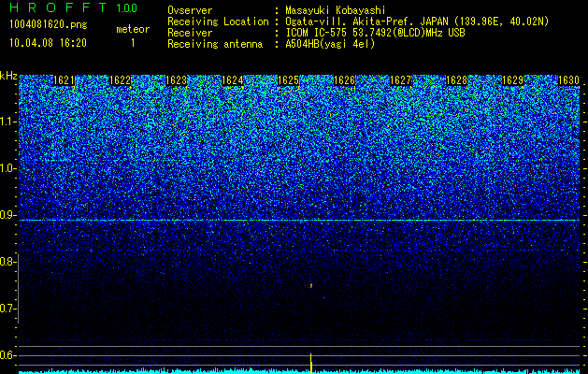Click the time marker 1626
This screenshot has width=588, height=374.
click(x=344, y=80)
